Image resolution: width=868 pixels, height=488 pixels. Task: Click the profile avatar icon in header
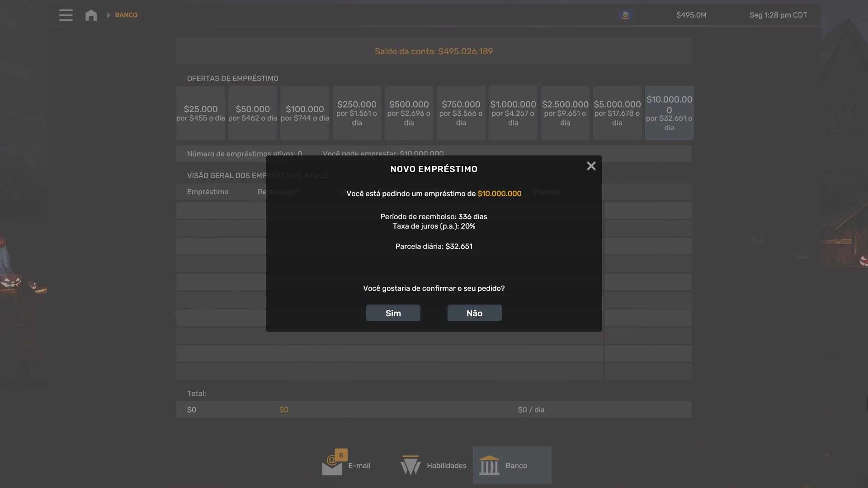pyautogui.click(x=625, y=15)
